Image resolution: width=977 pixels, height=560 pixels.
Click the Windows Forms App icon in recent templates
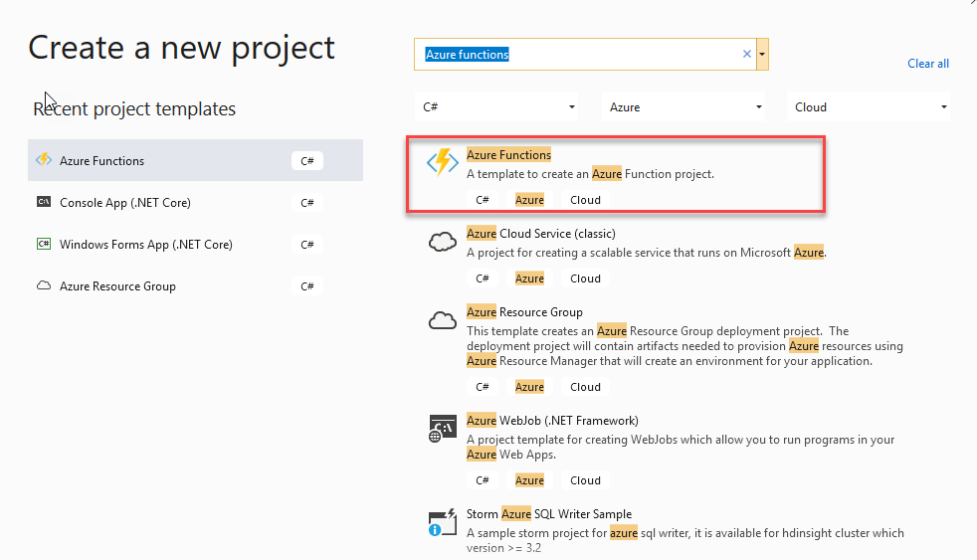tap(44, 244)
